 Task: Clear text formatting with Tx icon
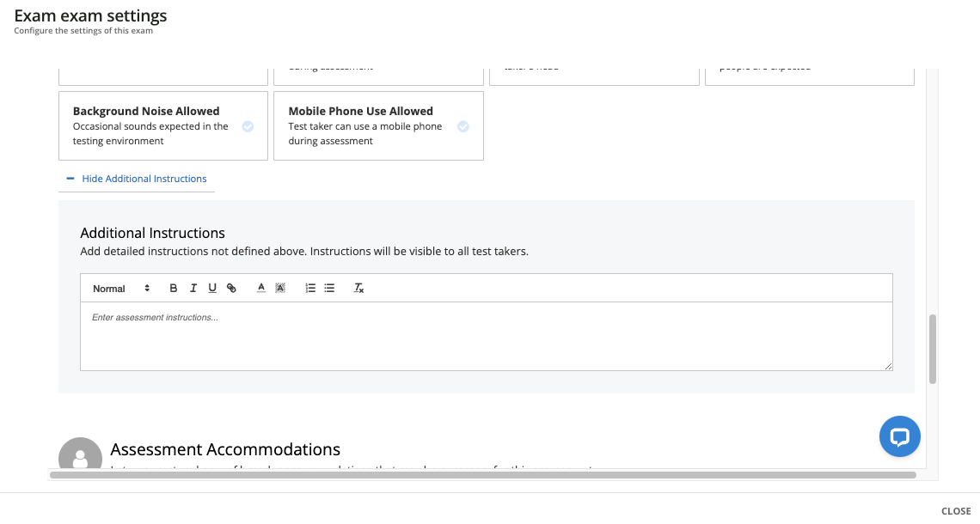point(359,289)
